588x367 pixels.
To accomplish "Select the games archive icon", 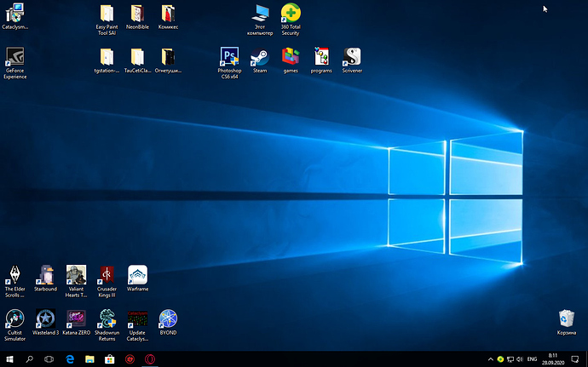I will tap(291, 60).
